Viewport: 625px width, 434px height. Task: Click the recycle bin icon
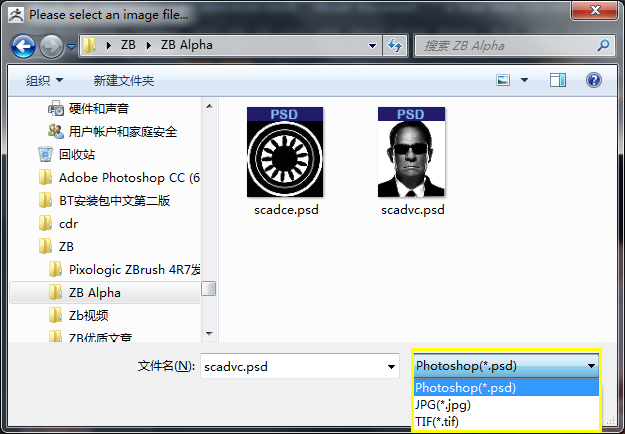tap(45, 154)
